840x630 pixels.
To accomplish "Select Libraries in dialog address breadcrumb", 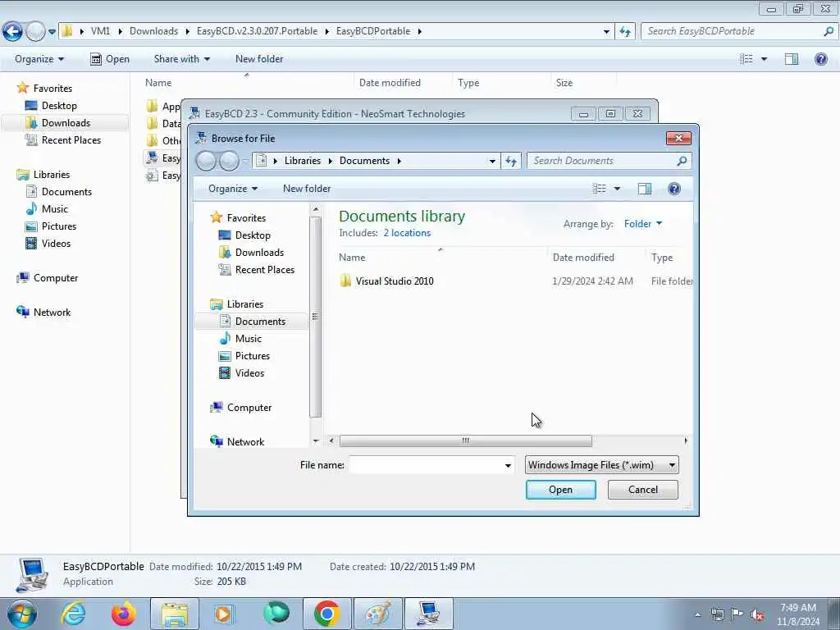I will pos(302,161).
